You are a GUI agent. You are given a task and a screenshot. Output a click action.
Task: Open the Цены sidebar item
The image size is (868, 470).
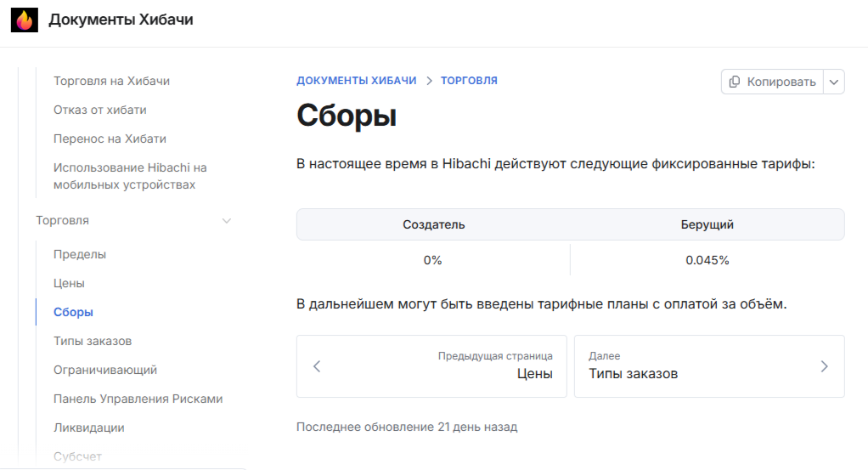click(x=69, y=284)
